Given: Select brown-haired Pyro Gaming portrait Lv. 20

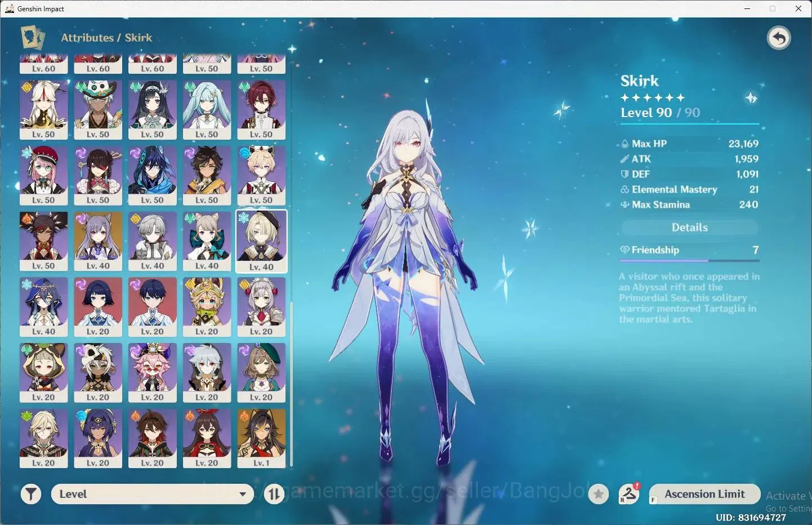Looking at the screenshot, I should (152, 439).
